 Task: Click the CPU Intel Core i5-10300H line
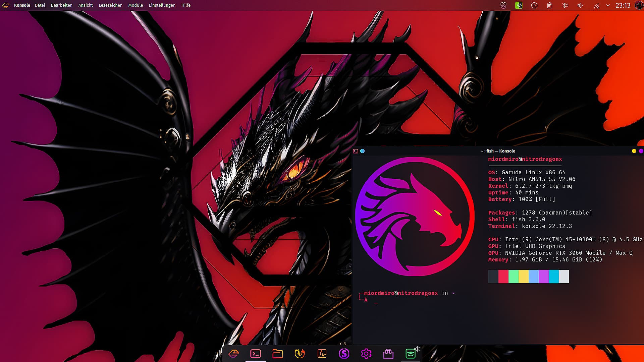pos(565,239)
